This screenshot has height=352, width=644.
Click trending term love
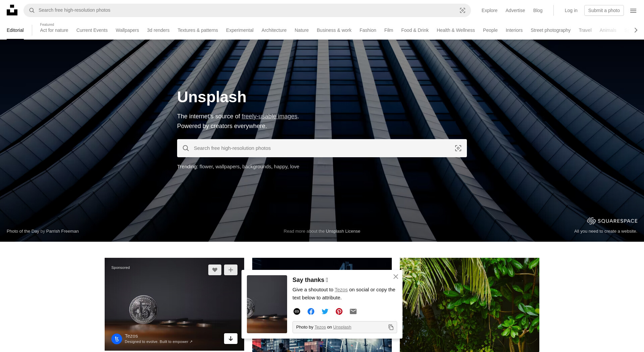tap(294, 167)
